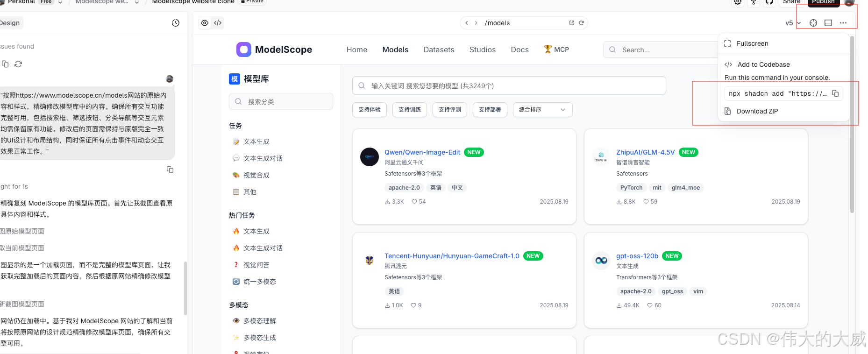The image size is (868, 354).
Task: Open the Docs nav tab
Action: (520, 50)
